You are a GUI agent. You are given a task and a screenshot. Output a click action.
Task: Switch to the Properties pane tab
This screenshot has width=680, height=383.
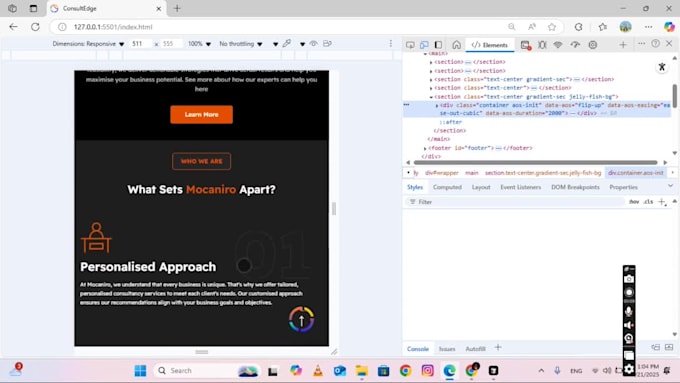point(623,187)
